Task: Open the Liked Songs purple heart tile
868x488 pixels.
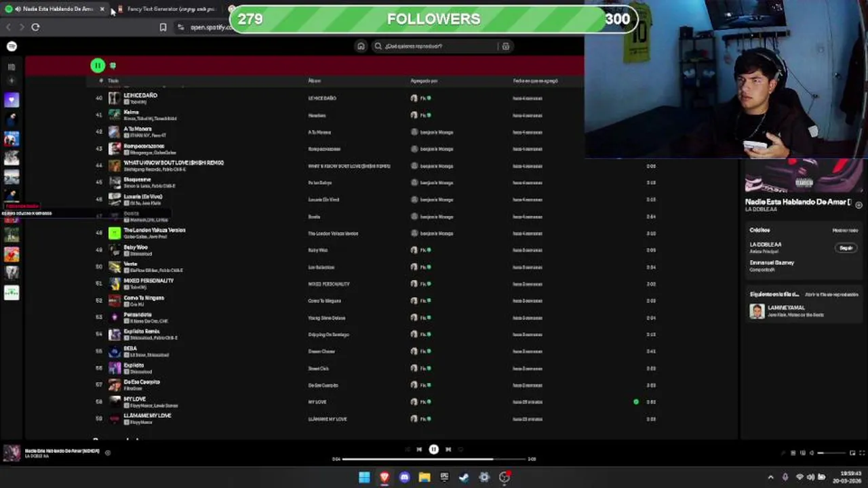Action: (x=12, y=100)
